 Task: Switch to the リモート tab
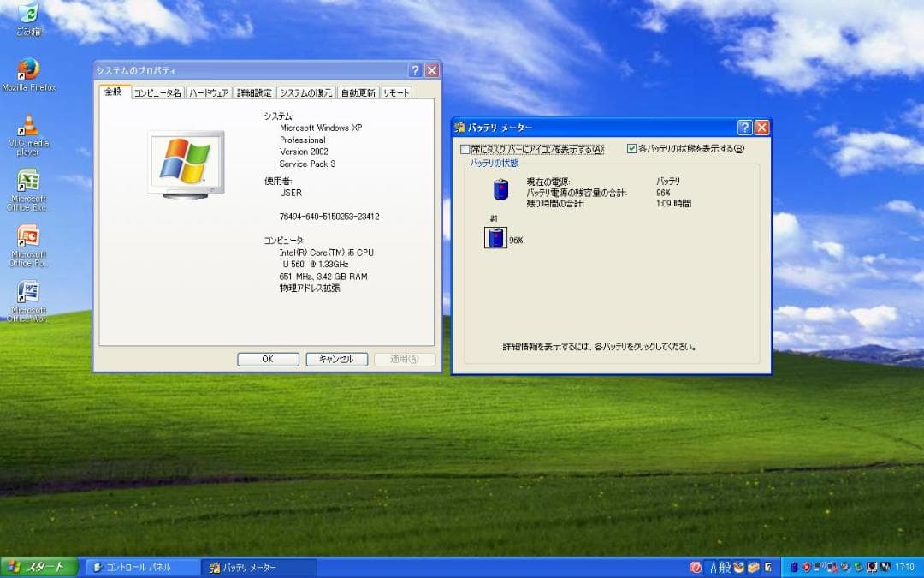[x=396, y=92]
